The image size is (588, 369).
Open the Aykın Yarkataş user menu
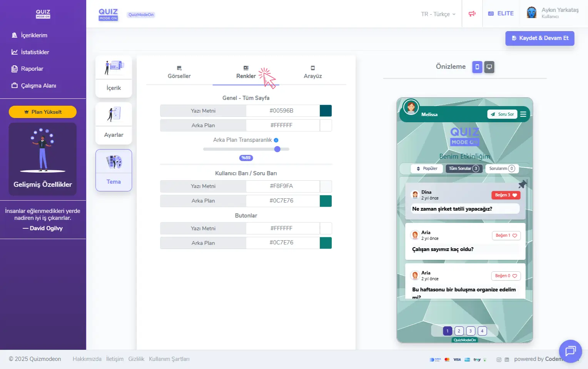tap(553, 13)
